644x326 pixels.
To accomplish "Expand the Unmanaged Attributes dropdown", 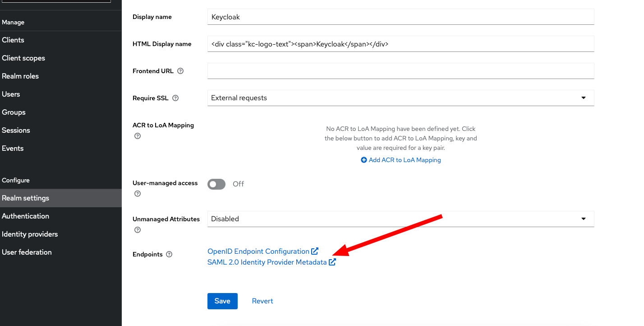I will (x=400, y=219).
